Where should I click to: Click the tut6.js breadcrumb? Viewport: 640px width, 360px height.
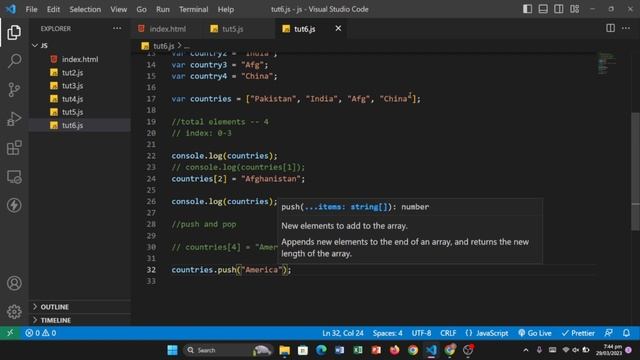pyautogui.click(x=163, y=46)
